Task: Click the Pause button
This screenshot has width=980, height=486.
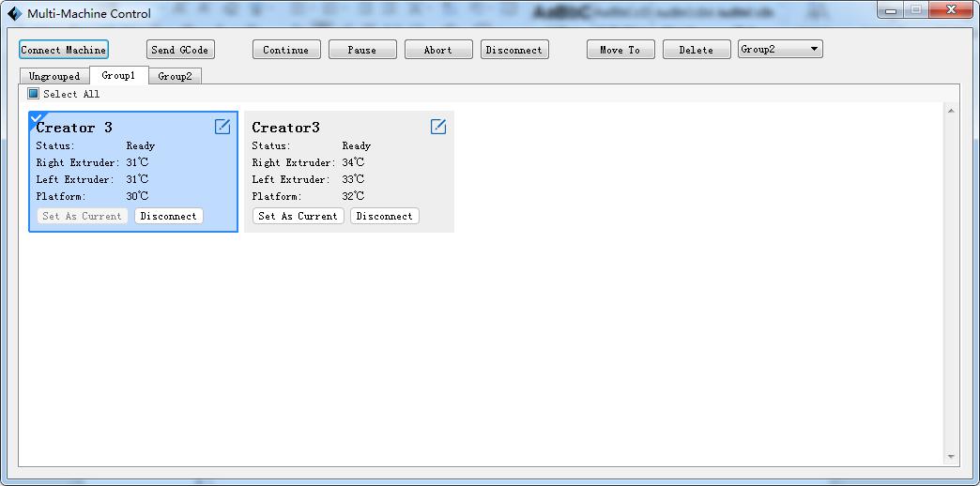Action: pyautogui.click(x=362, y=50)
